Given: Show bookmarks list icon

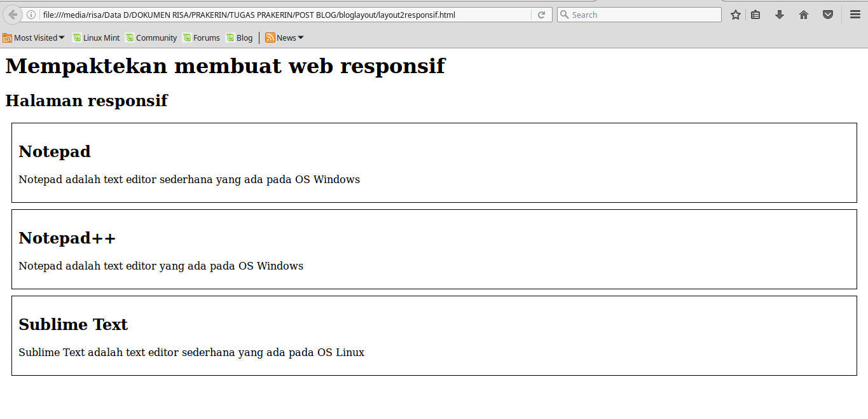Looking at the screenshot, I should (755, 15).
